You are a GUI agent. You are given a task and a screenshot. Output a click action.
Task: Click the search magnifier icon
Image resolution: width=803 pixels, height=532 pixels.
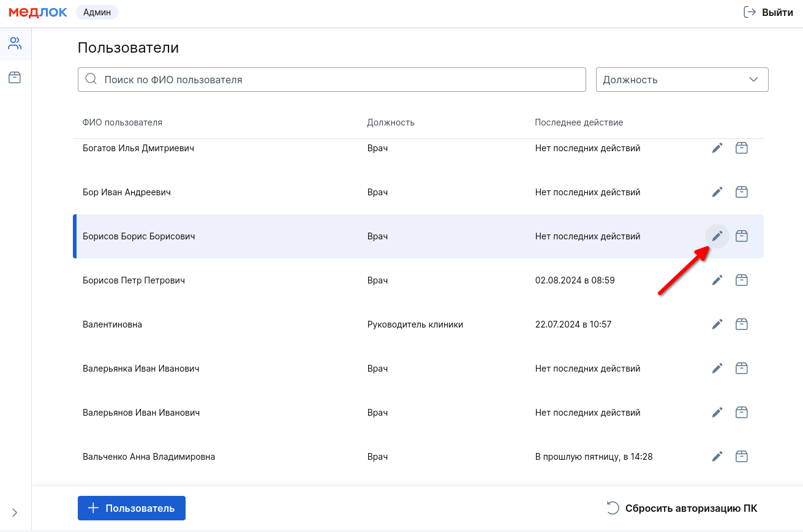[x=91, y=79]
